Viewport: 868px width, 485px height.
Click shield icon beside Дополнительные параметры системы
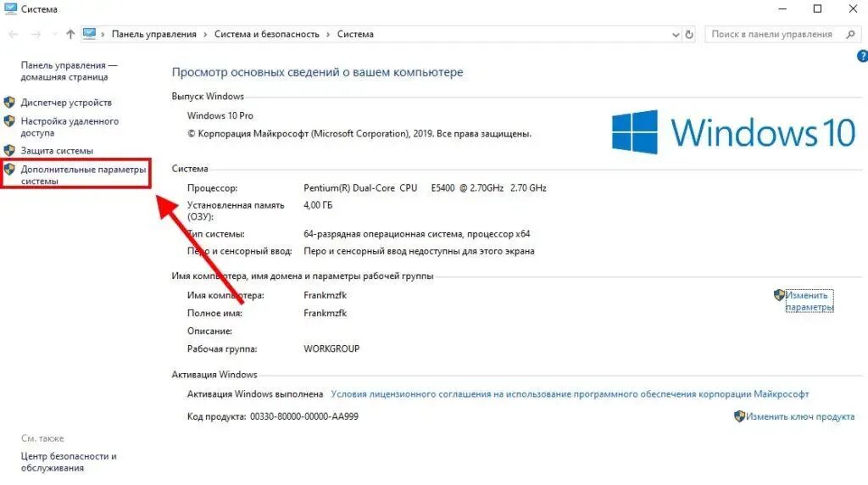point(9,169)
